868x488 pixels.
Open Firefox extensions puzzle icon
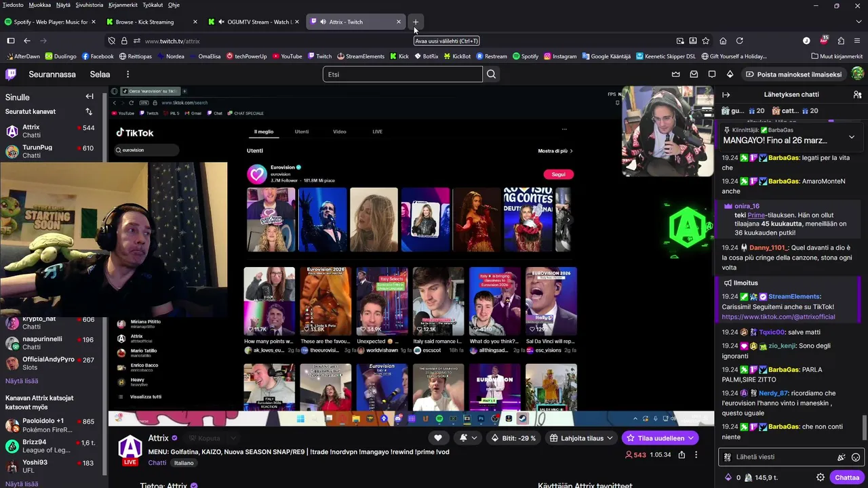click(x=841, y=41)
